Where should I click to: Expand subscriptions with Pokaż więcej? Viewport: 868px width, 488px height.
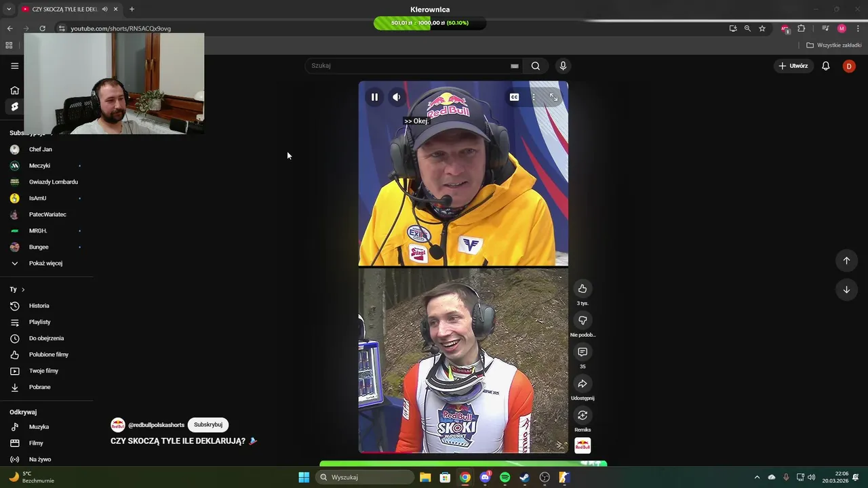point(46,263)
